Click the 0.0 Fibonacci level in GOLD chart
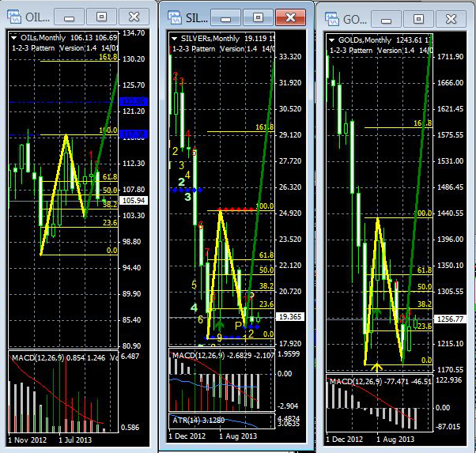The width and height of the screenshot is (476, 453). [x=426, y=361]
